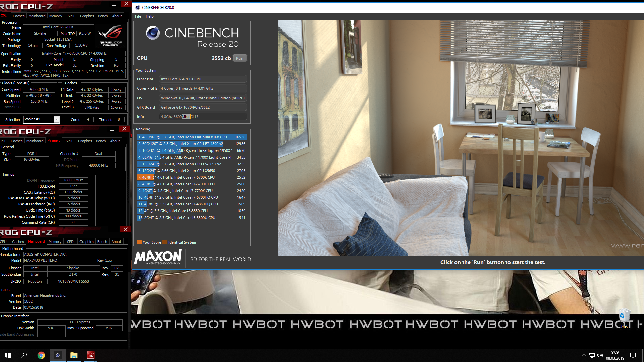Show hidden system tray icons

point(584,355)
